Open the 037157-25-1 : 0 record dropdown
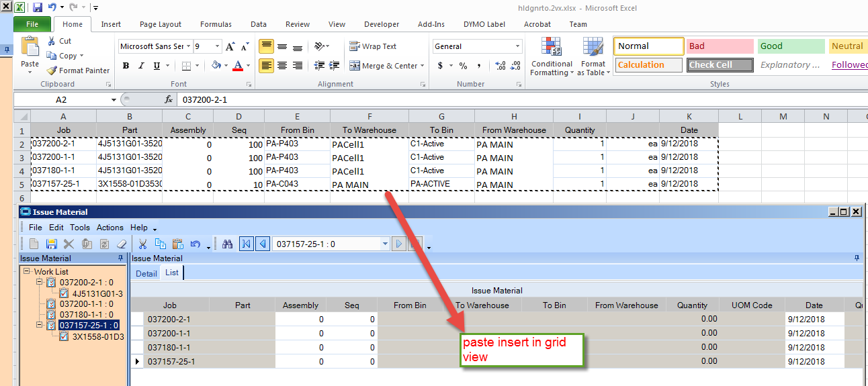The image size is (868, 386). coord(385,244)
